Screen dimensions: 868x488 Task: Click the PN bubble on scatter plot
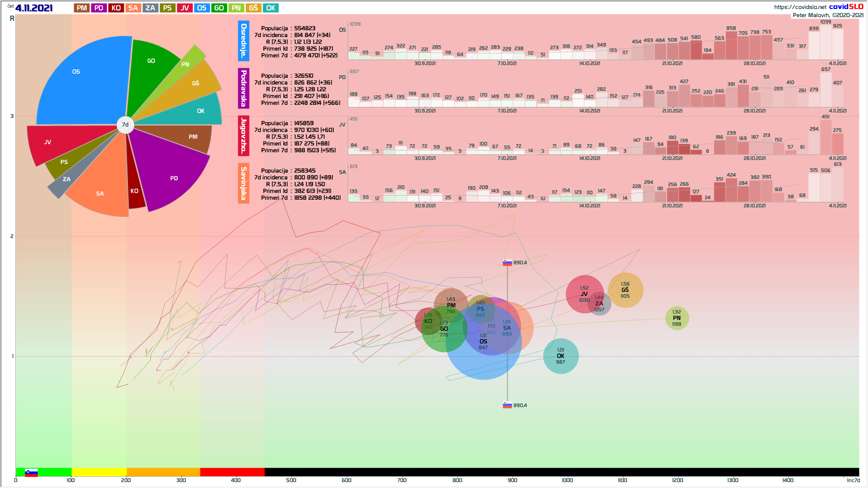click(x=677, y=318)
